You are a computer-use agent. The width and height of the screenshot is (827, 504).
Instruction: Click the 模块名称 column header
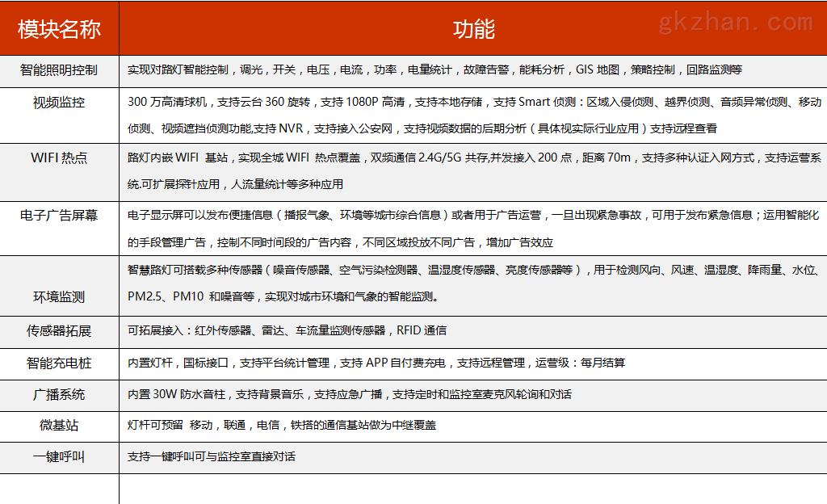click(x=59, y=30)
